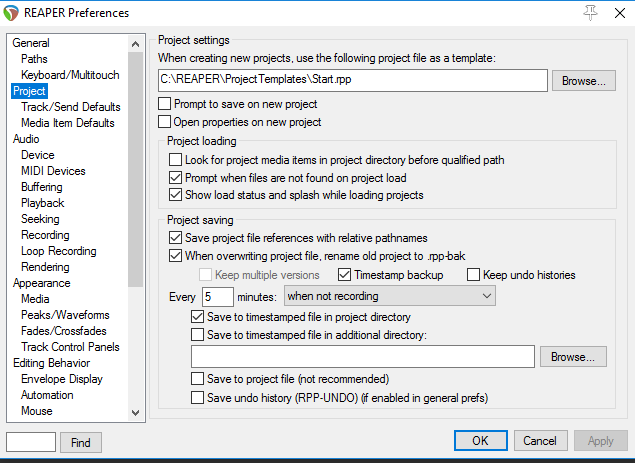Toggle Save to timestamped file in project directory
This screenshot has width=635, height=463.
coord(197,317)
